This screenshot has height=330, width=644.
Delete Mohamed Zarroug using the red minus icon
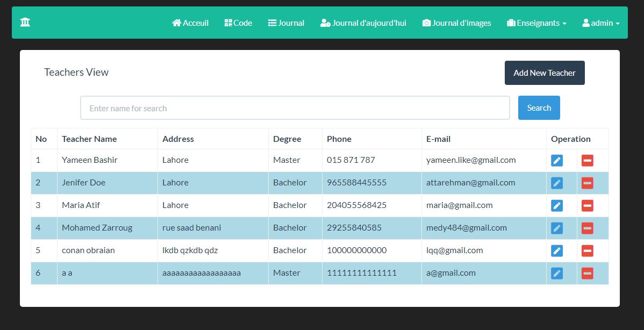click(588, 228)
